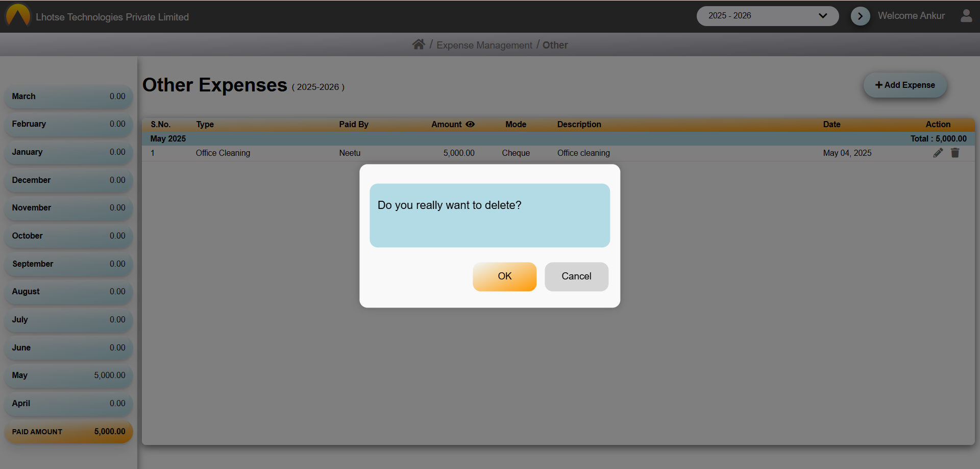The width and height of the screenshot is (980, 469).
Task: Select June in the month list
Action: (68, 347)
